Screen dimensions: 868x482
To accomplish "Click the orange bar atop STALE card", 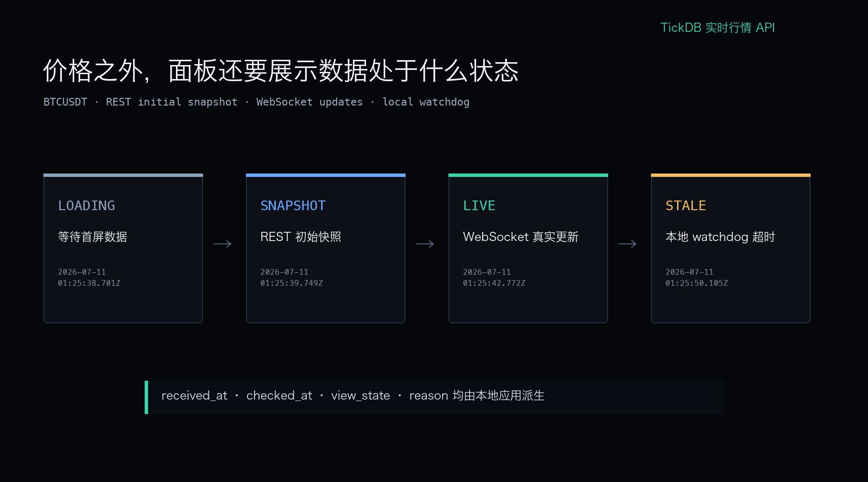I will click(x=731, y=175).
